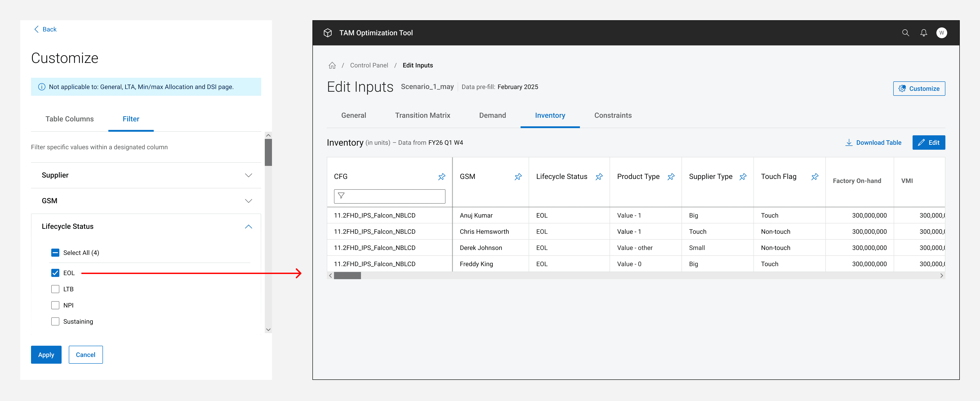Screen dimensions: 980x401
Task: Uncheck the EOL lifecycle checkbox
Action: pyautogui.click(x=55, y=273)
